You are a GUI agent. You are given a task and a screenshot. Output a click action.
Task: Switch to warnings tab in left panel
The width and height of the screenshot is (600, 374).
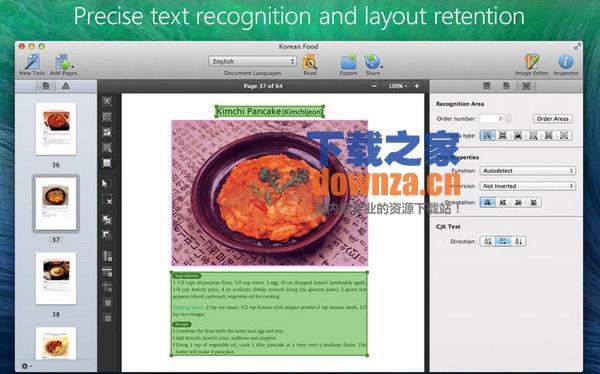pos(66,86)
